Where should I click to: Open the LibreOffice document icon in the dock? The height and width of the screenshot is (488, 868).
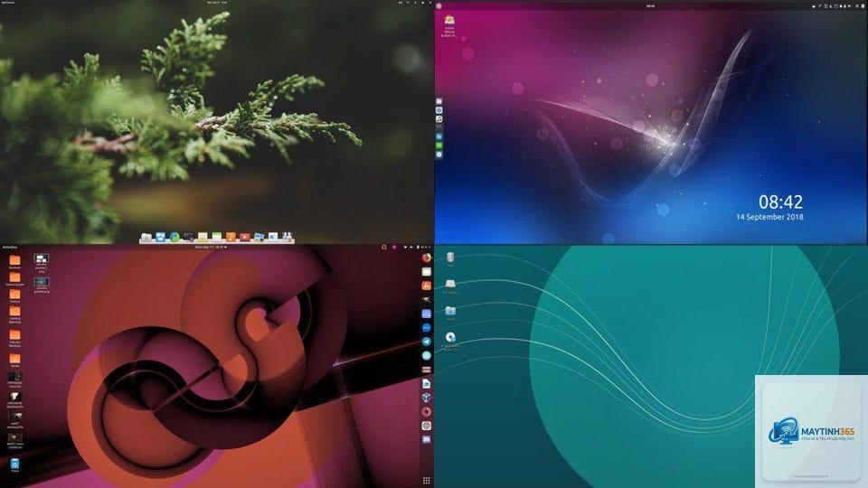tap(426, 383)
